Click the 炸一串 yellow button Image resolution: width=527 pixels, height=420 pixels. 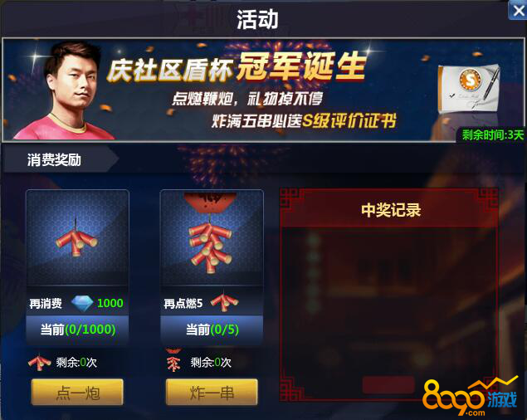pos(212,392)
